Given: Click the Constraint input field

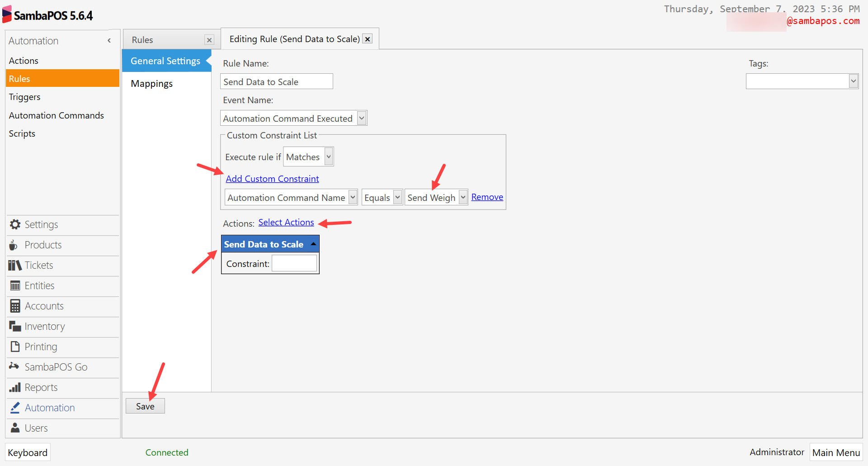Looking at the screenshot, I should (x=294, y=263).
